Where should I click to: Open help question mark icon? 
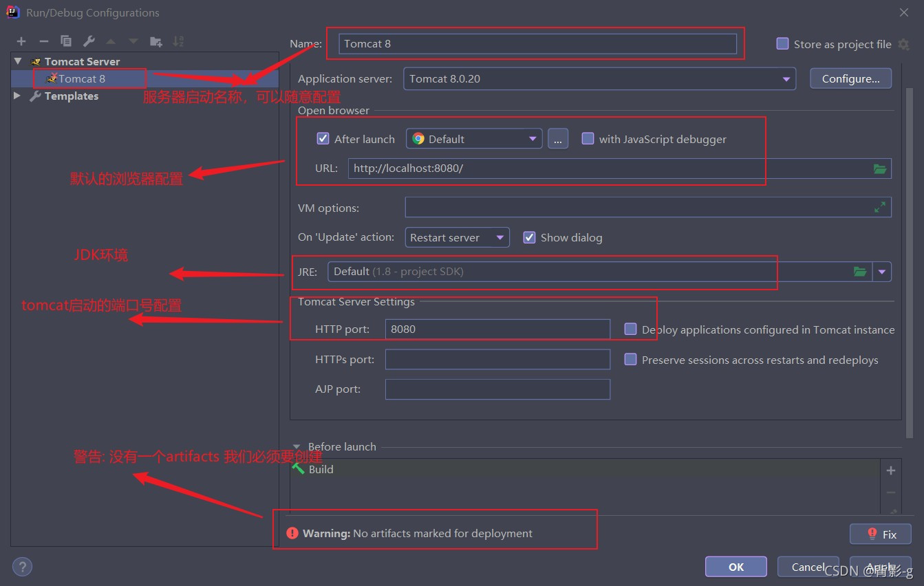(22, 567)
